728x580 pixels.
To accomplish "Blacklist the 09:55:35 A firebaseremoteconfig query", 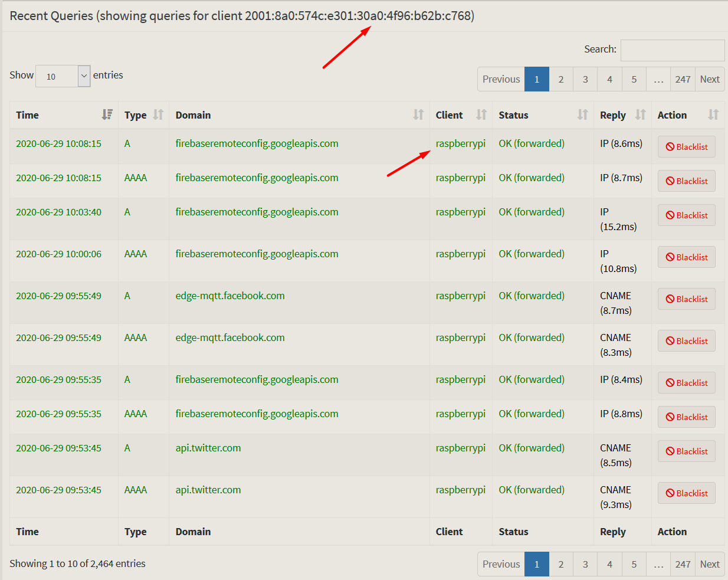I will click(x=687, y=383).
